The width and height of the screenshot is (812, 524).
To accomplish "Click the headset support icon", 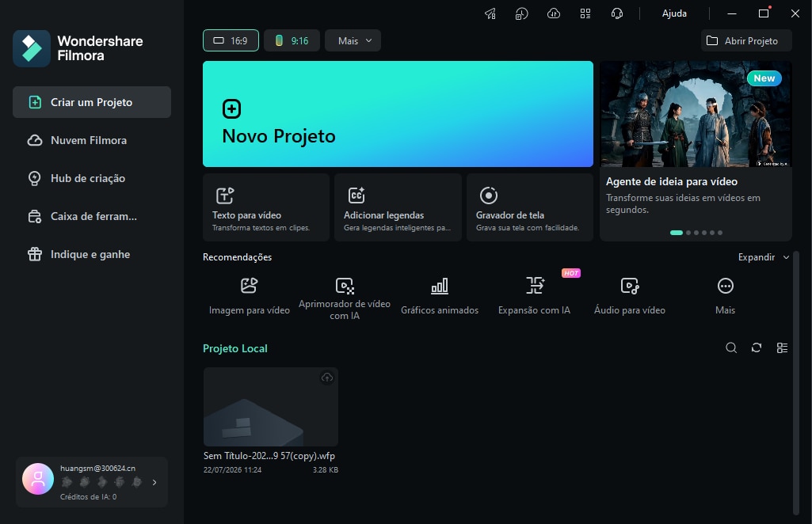I will tap(617, 14).
